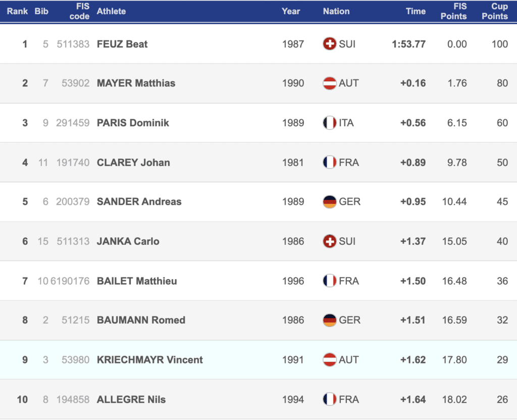Click German flag icon for Baumann Romed
Viewport: 517px width, 420px height.
click(x=329, y=320)
